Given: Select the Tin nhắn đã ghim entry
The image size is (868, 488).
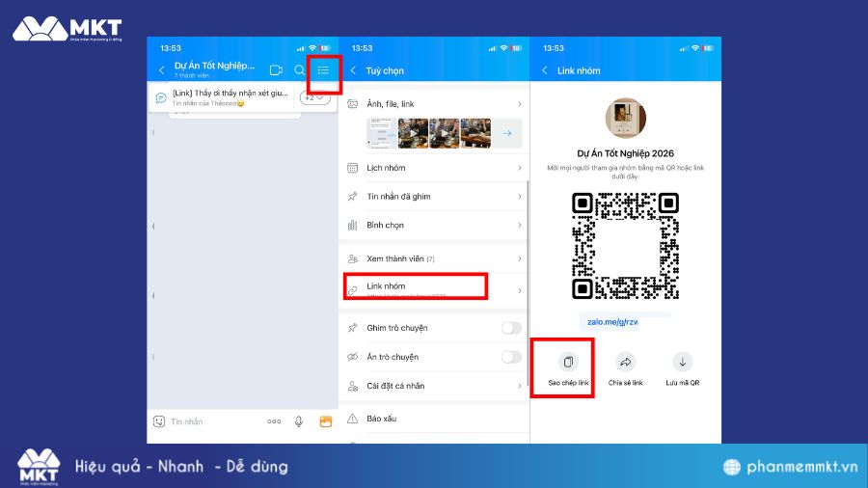Looking at the screenshot, I should (x=435, y=197).
